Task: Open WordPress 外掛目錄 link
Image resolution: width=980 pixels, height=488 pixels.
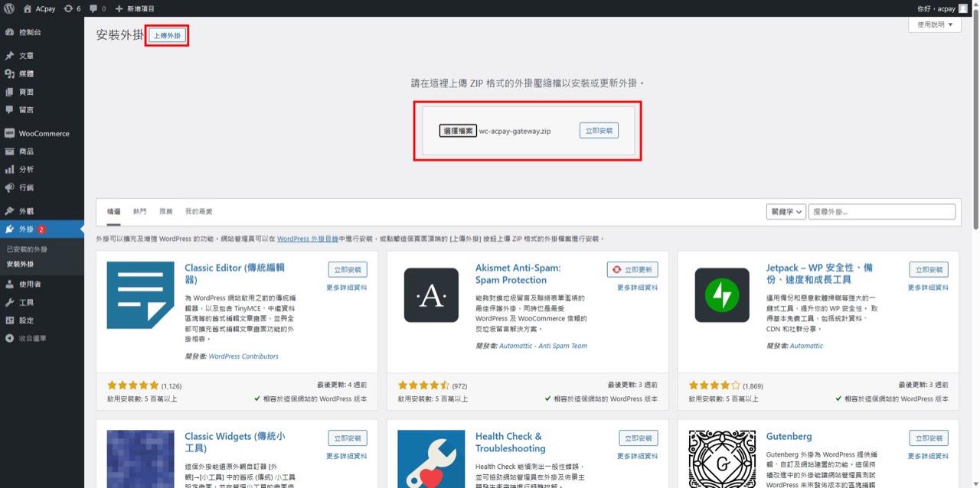Action: point(308,239)
